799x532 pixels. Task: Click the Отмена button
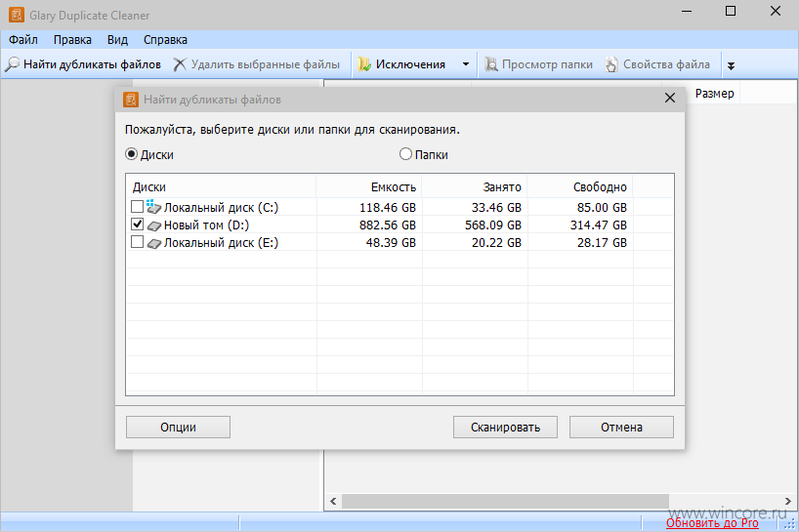pyautogui.click(x=621, y=428)
